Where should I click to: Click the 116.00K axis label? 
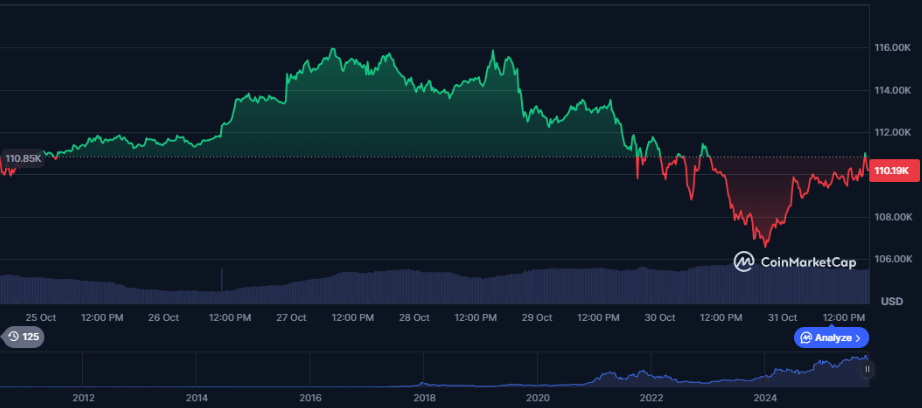[893, 48]
